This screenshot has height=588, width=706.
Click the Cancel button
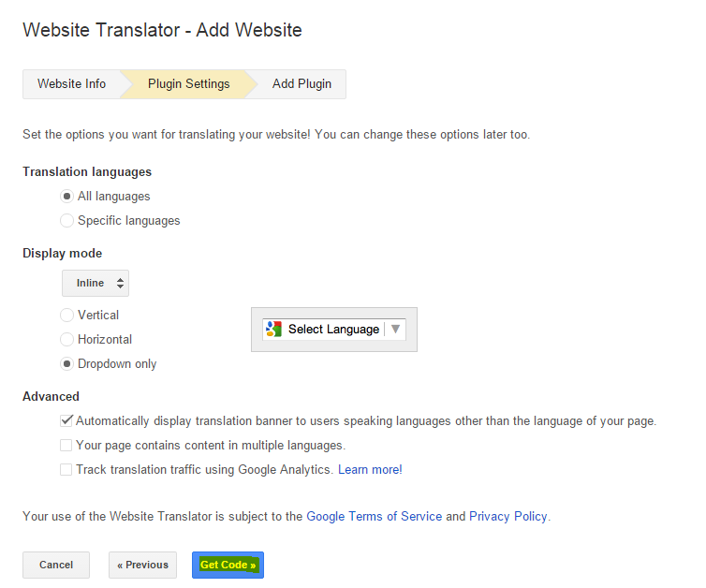(56, 566)
